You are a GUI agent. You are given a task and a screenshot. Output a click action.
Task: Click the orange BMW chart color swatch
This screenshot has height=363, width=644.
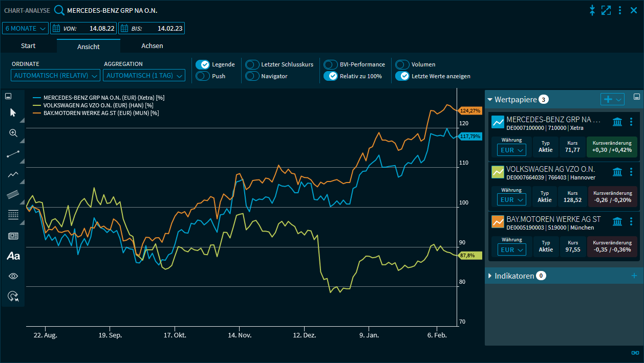[x=498, y=222]
